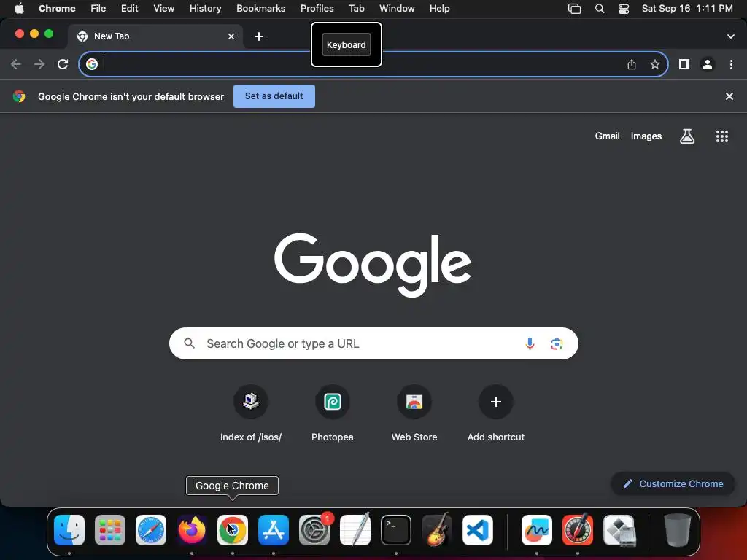Open the Trash in the Dock
Image resolution: width=747 pixels, height=560 pixels.
[677, 530]
